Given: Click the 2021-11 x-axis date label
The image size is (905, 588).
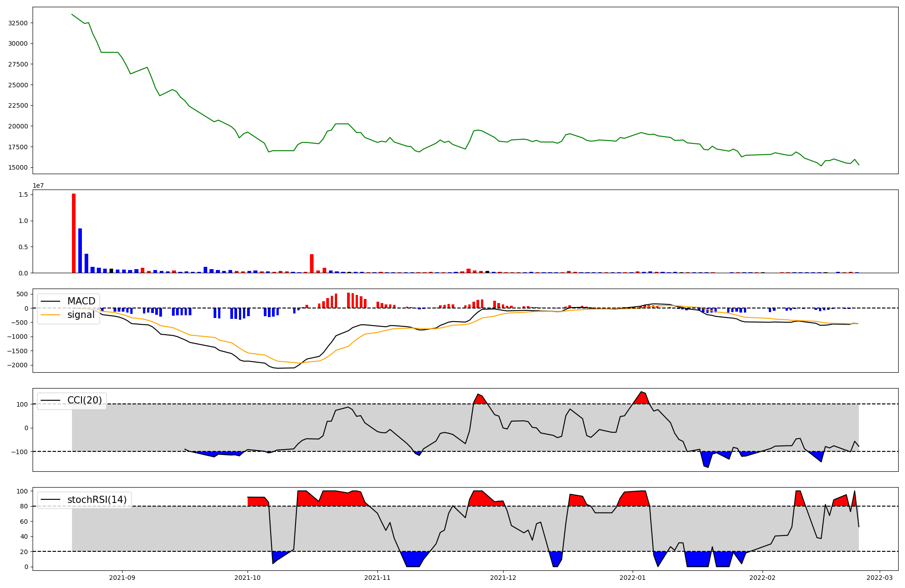Looking at the screenshot, I should [x=377, y=578].
